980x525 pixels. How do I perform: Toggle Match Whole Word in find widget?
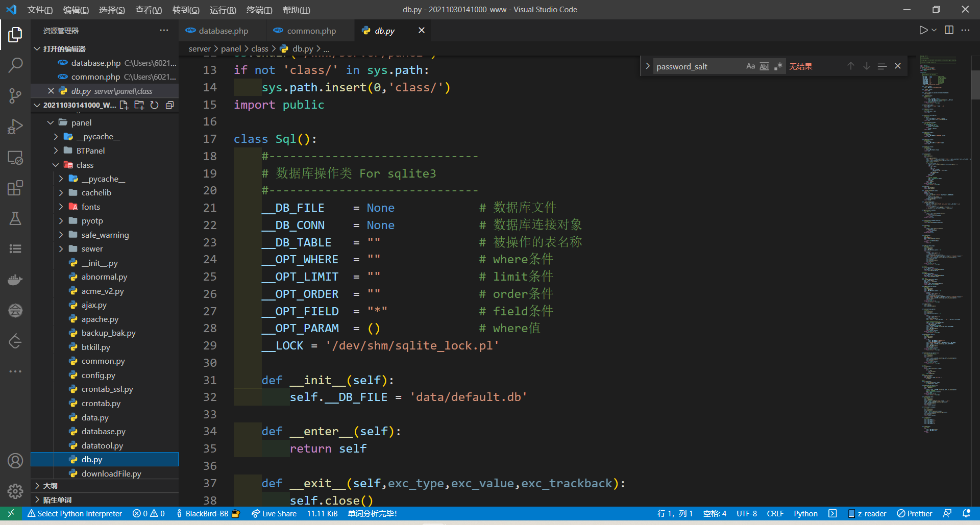click(x=764, y=66)
